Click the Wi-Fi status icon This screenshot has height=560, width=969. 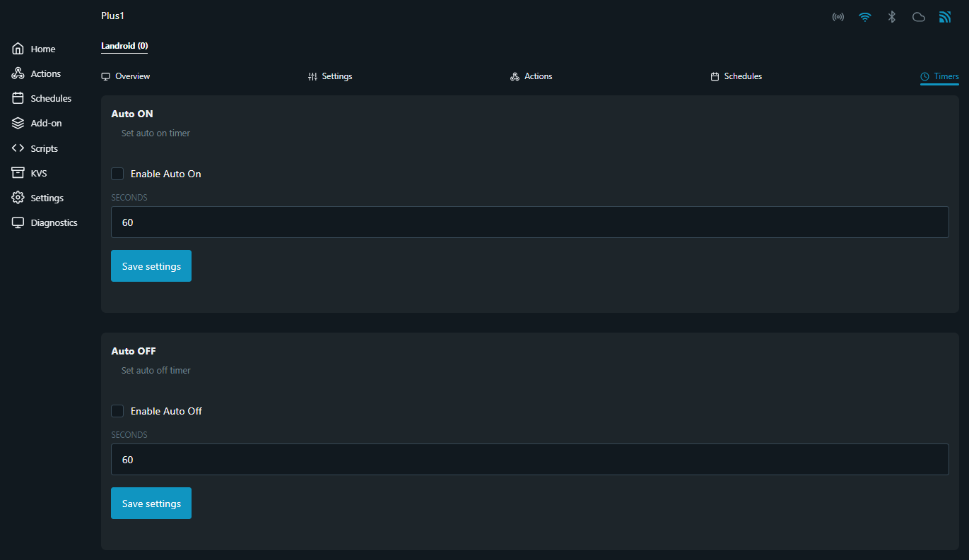[865, 17]
